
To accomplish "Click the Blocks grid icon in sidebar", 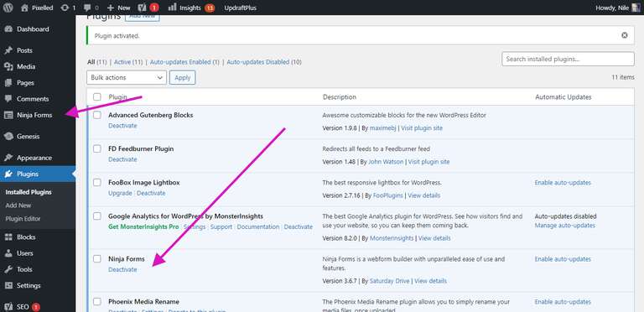I will click(8, 237).
